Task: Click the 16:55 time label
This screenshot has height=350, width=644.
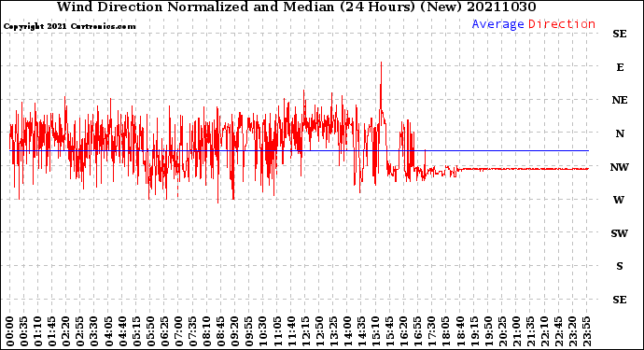Action: (x=417, y=331)
